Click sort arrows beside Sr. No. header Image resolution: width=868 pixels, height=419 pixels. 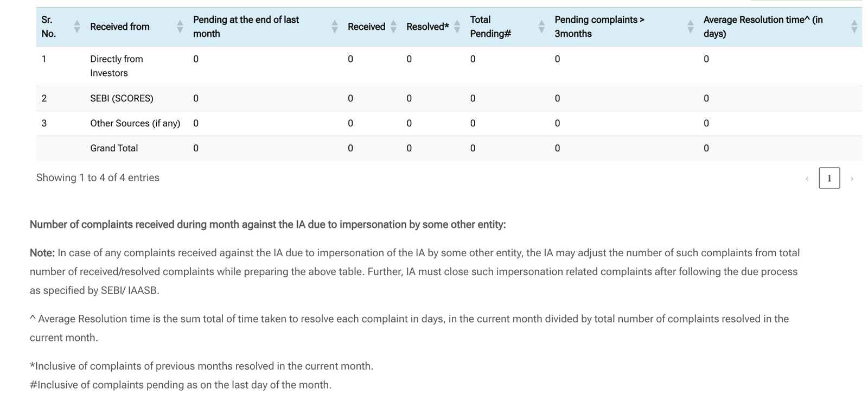pyautogui.click(x=77, y=27)
